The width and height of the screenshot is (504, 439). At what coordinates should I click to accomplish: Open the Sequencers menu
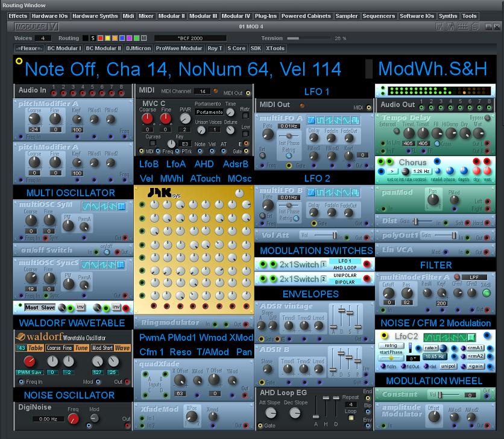coord(379,16)
